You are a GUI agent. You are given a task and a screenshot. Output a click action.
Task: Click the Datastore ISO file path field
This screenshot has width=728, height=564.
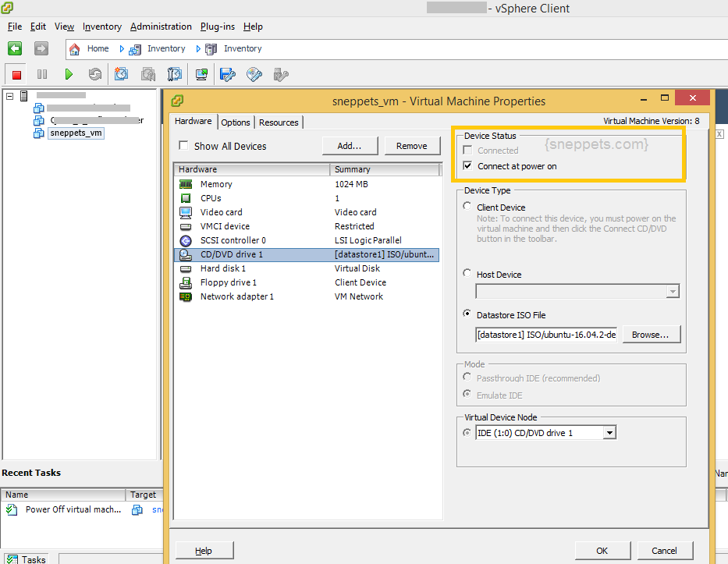click(546, 334)
